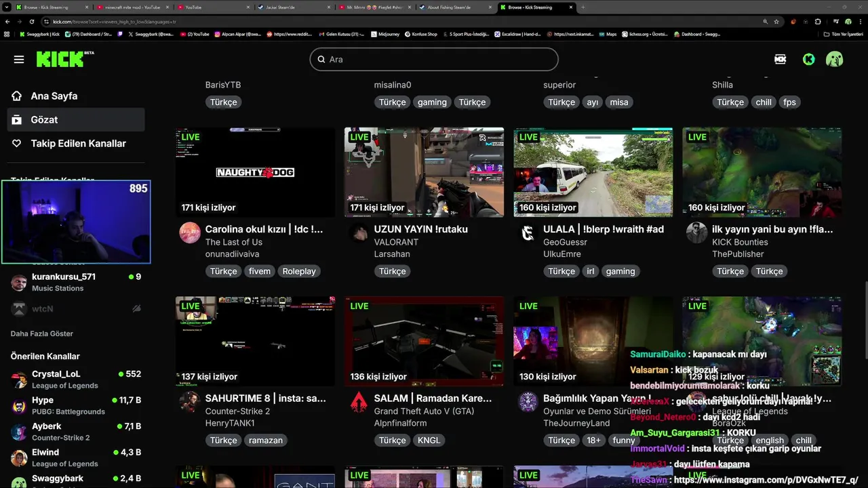Click Hype channel avatar in sidebar
Image resolution: width=868 pixels, height=488 pixels.
(x=19, y=405)
